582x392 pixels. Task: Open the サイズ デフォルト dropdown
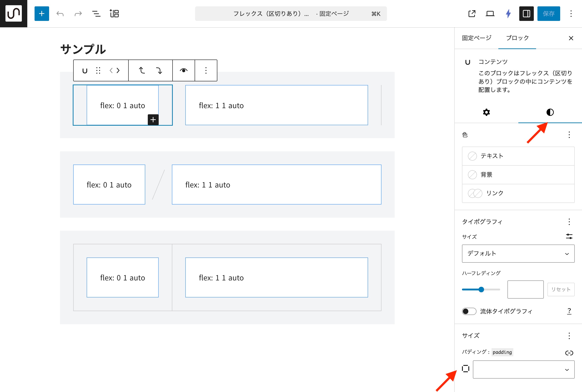[x=518, y=254]
